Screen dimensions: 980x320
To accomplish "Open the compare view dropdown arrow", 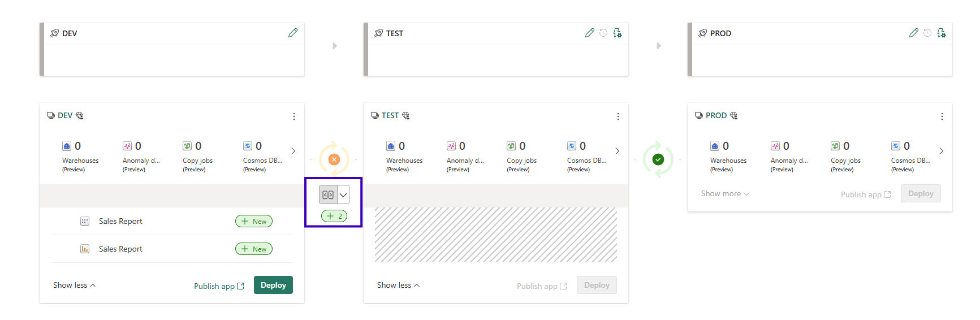I will [343, 194].
